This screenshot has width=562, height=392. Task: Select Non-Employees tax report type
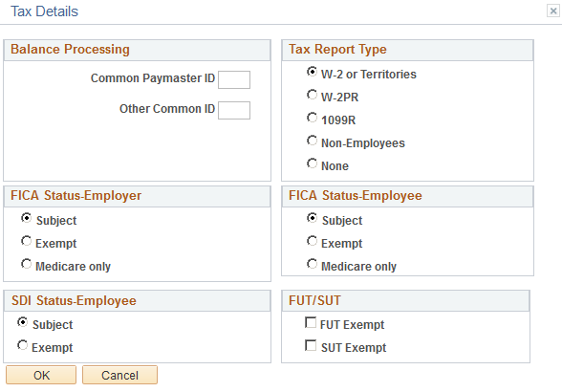(x=313, y=141)
